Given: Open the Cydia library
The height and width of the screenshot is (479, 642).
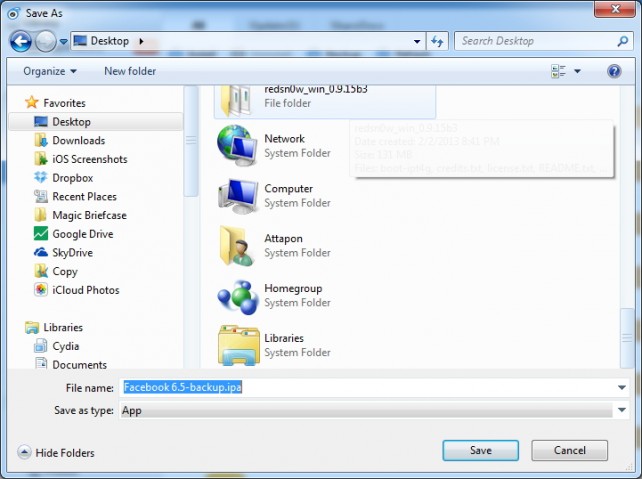Looking at the screenshot, I should 66,346.
